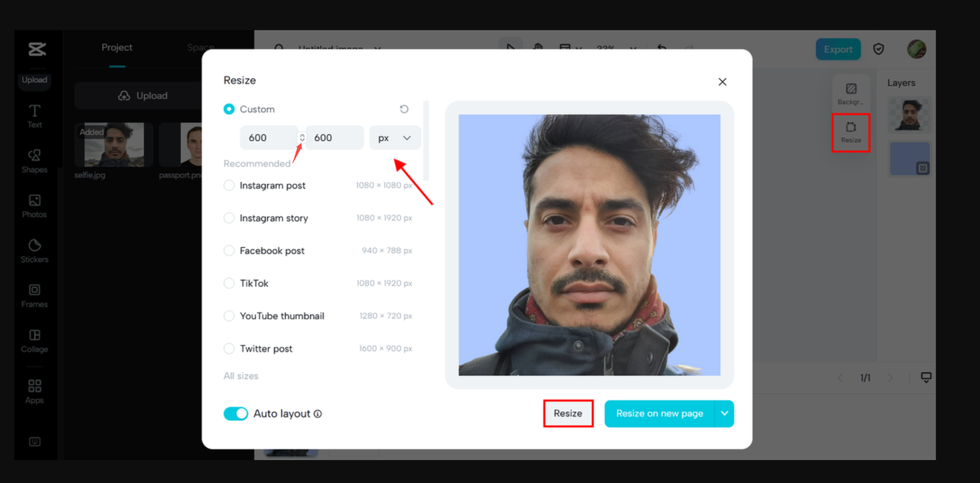Viewport: 980px width, 483px height.
Task: Select the blue background layer thumbnail
Action: click(910, 158)
